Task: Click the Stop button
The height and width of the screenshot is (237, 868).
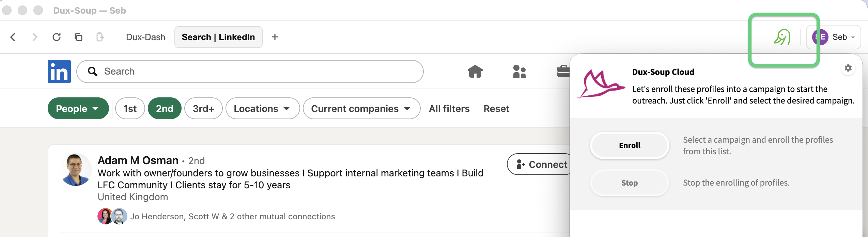Action: point(630,183)
